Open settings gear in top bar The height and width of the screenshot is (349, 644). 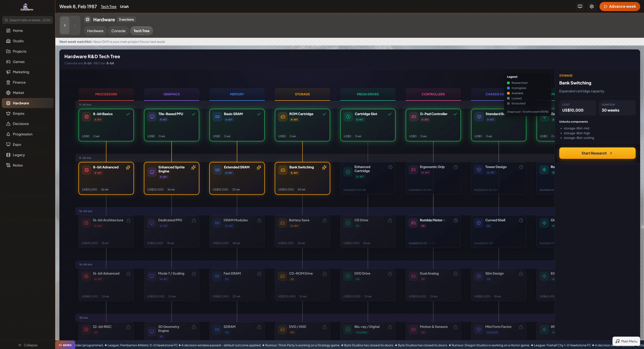click(x=591, y=7)
